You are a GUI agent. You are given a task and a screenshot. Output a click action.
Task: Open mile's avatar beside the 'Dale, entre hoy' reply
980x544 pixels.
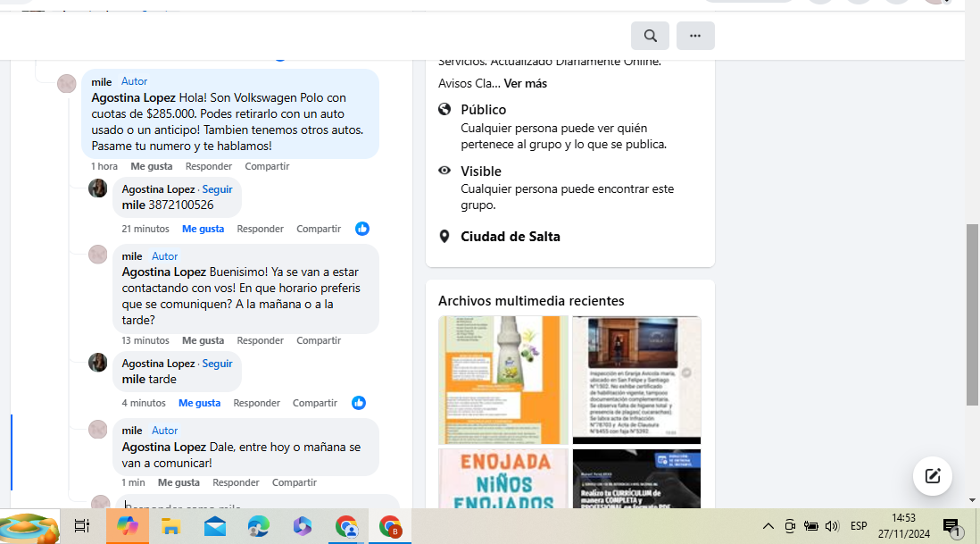97,429
